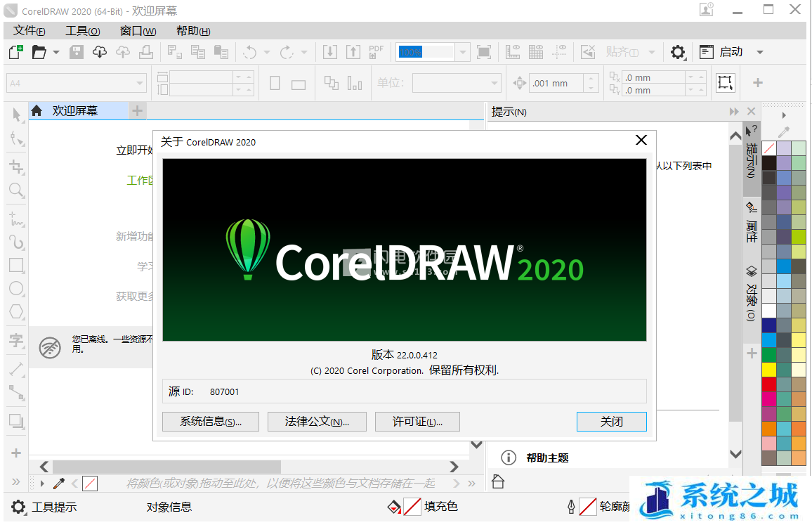Toggle landscape page orientation
The width and height of the screenshot is (812, 525).
[299, 84]
